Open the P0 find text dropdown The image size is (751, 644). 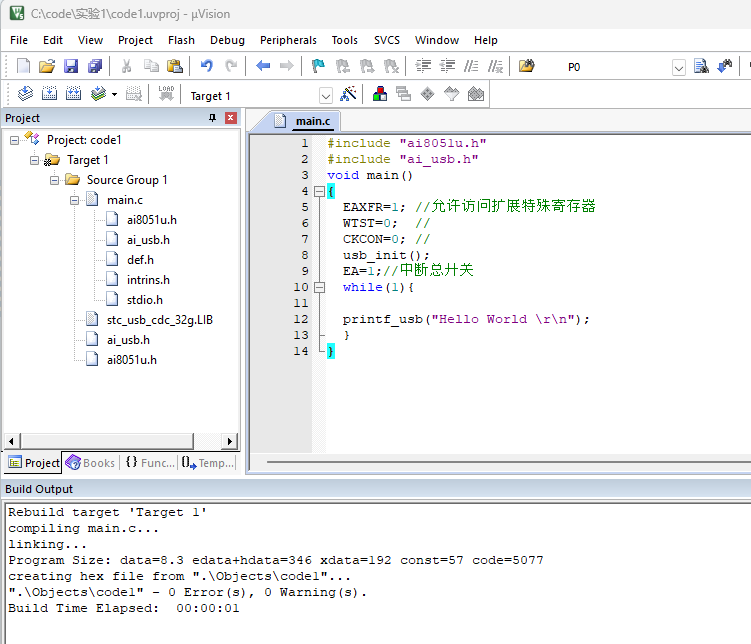pyautogui.click(x=679, y=68)
